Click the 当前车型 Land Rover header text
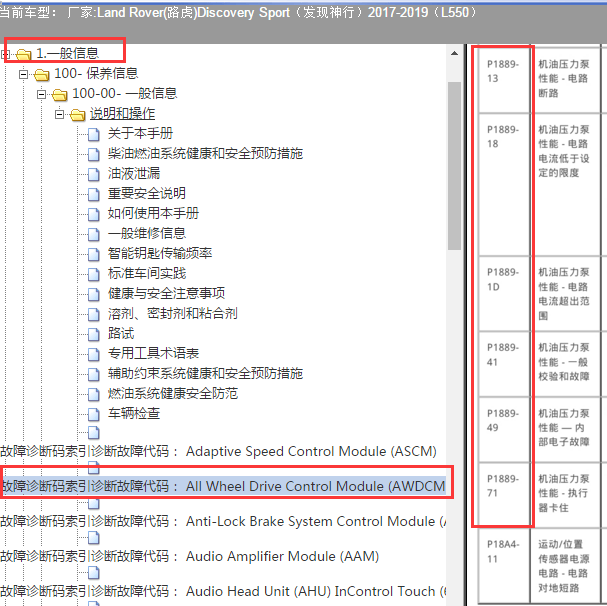 (x=238, y=12)
